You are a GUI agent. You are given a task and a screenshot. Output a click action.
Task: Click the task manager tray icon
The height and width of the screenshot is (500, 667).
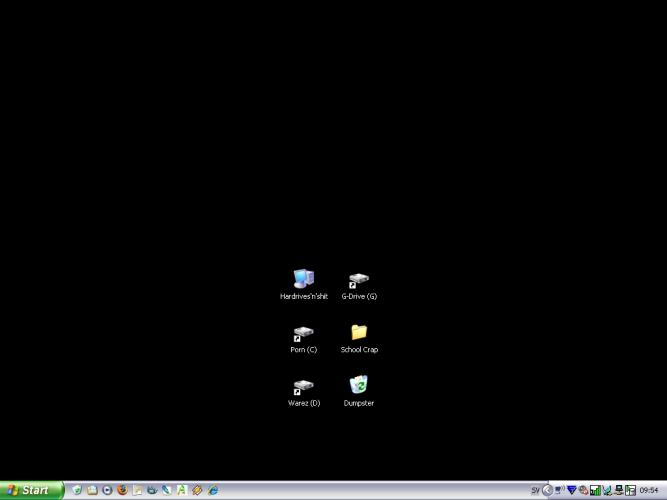point(630,490)
